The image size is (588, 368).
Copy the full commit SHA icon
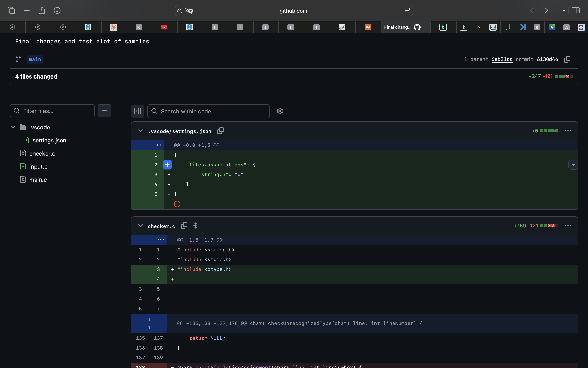click(x=567, y=59)
